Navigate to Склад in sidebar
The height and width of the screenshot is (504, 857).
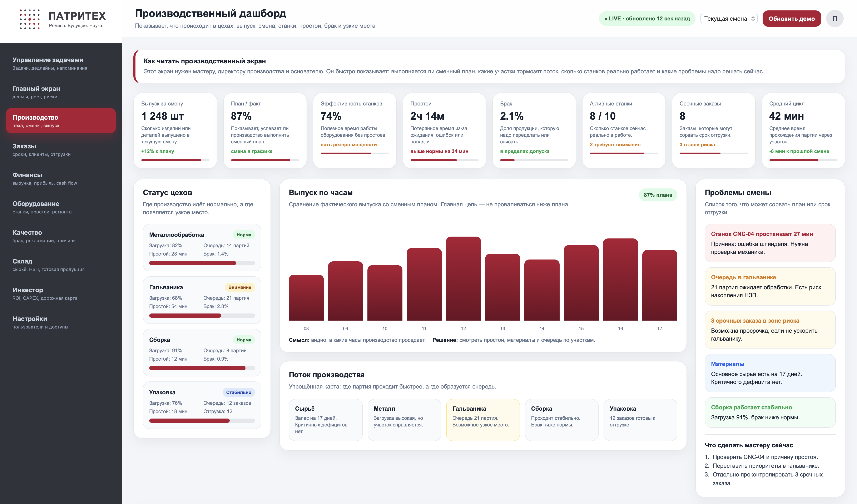click(x=61, y=265)
